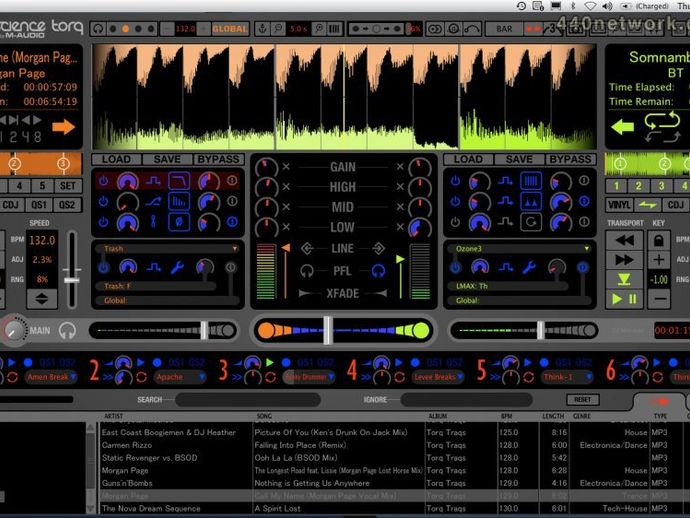Image resolution: width=690 pixels, height=518 pixels.
Task: Select VINYL mode on right deck
Action: click(x=619, y=205)
